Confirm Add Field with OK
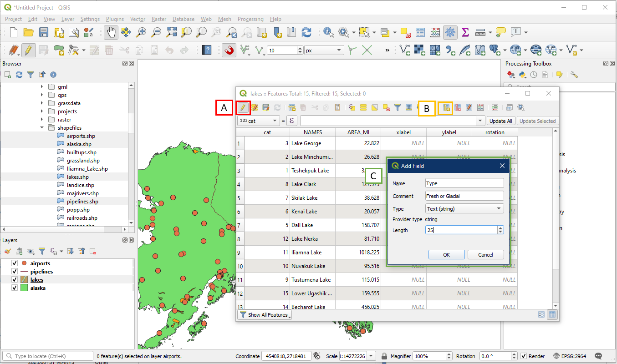The width and height of the screenshot is (617, 364). click(446, 255)
